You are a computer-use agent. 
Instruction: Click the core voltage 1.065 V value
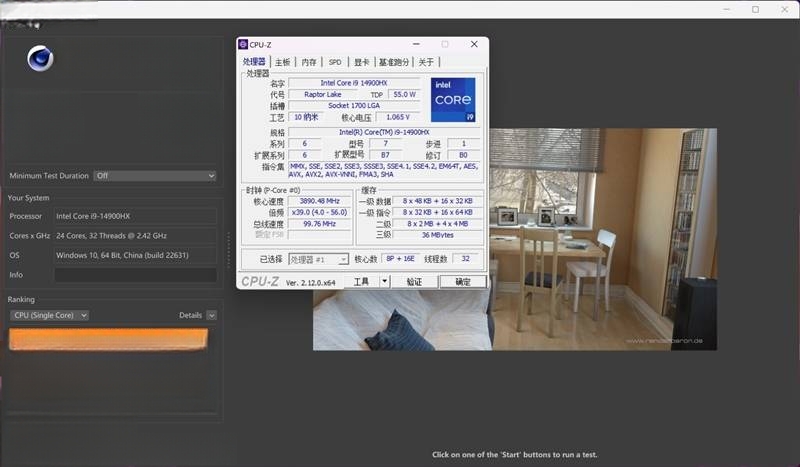click(398, 117)
